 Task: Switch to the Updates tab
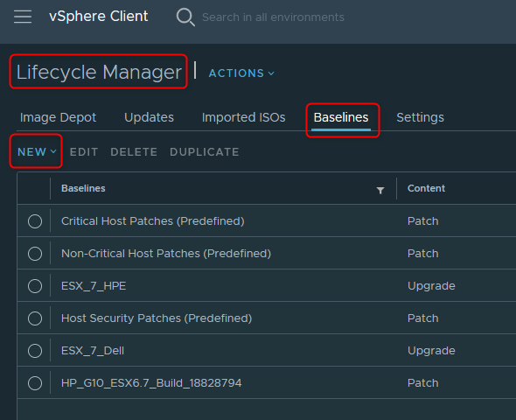click(x=149, y=117)
